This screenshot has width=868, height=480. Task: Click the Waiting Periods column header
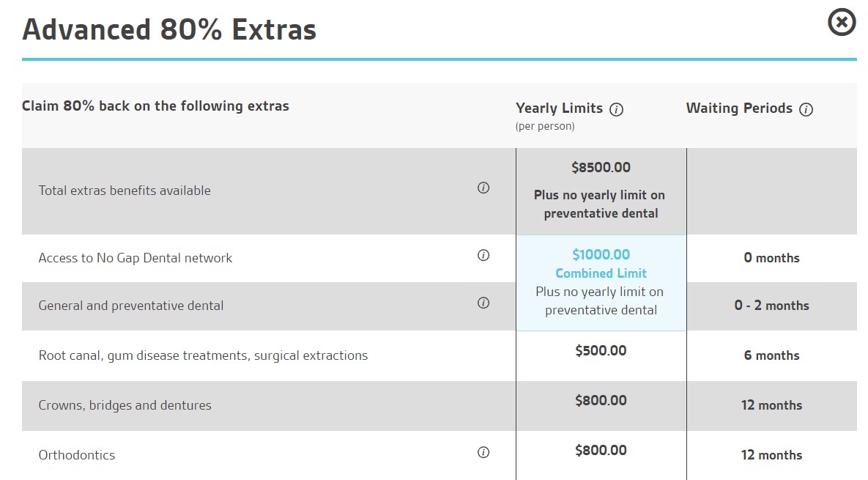739,108
